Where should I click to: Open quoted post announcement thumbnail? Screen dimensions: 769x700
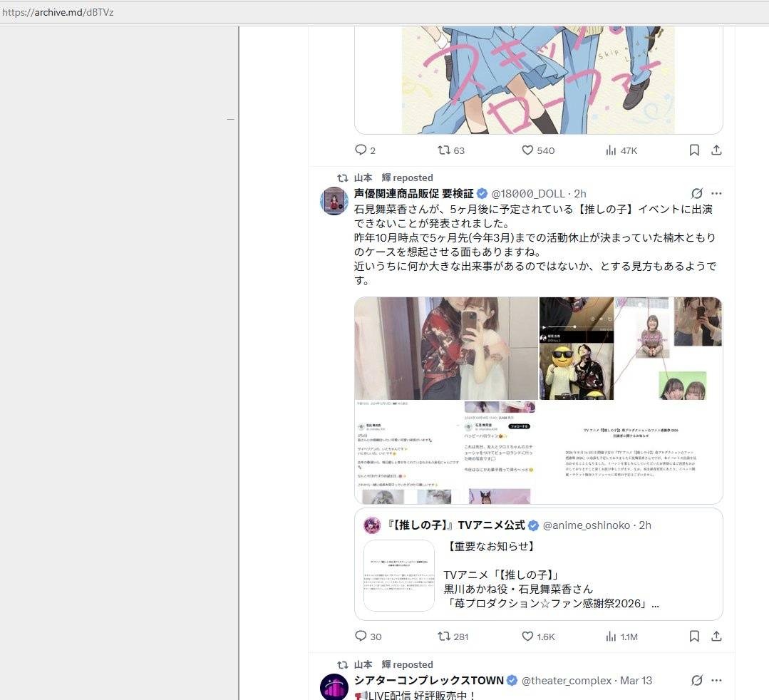pos(399,575)
